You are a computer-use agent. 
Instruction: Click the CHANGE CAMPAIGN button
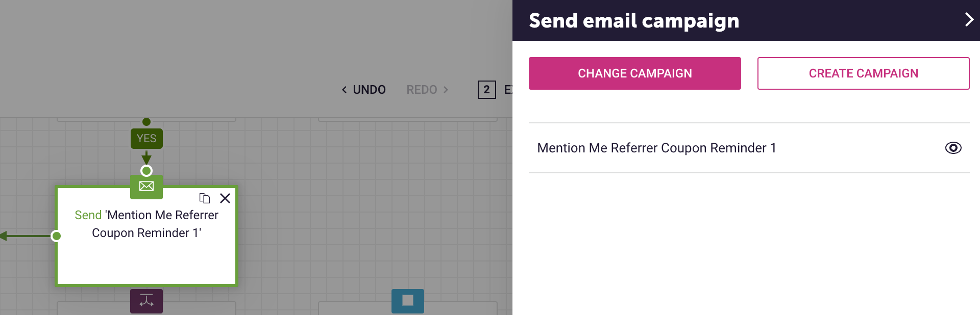pyautogui.click(x=634, y=73)
